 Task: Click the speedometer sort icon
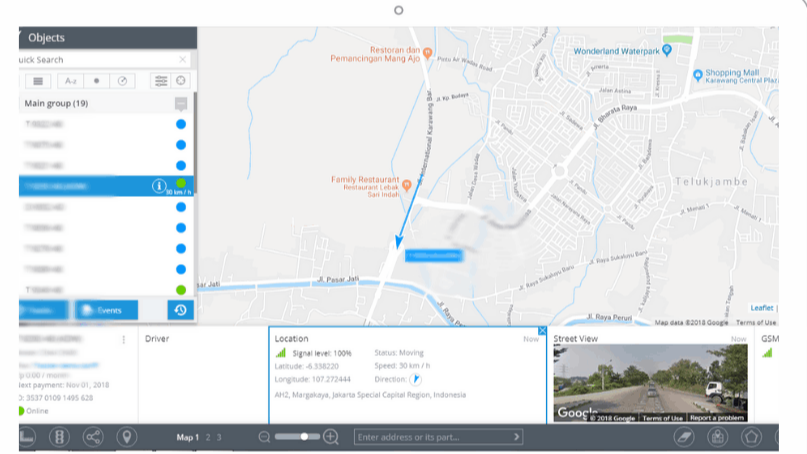[122, 80]
